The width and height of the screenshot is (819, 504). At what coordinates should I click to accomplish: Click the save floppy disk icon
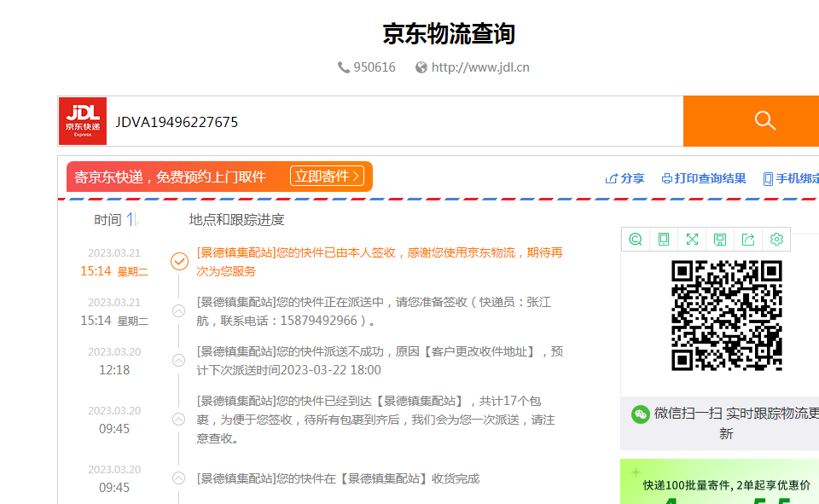[x=720, y=239]
